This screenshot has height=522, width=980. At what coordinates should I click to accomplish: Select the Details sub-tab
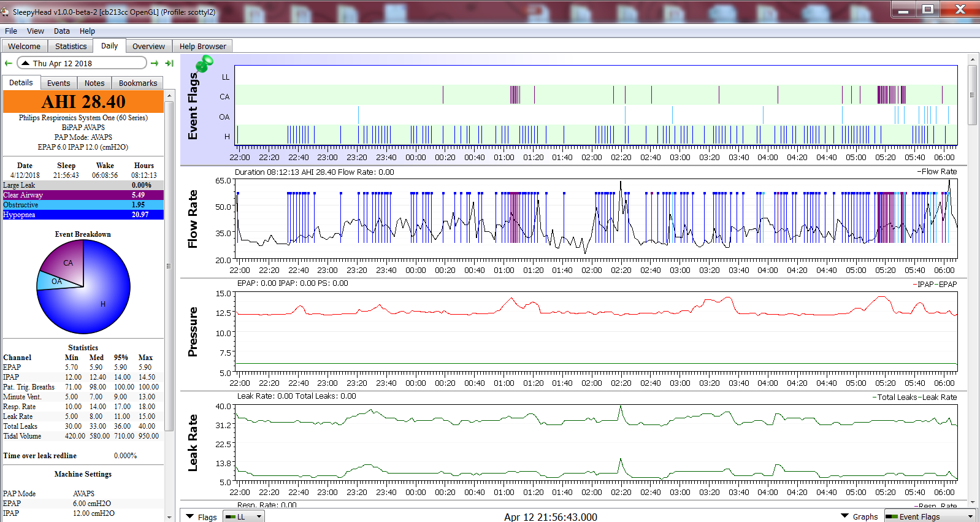click(x=21, y=82)
